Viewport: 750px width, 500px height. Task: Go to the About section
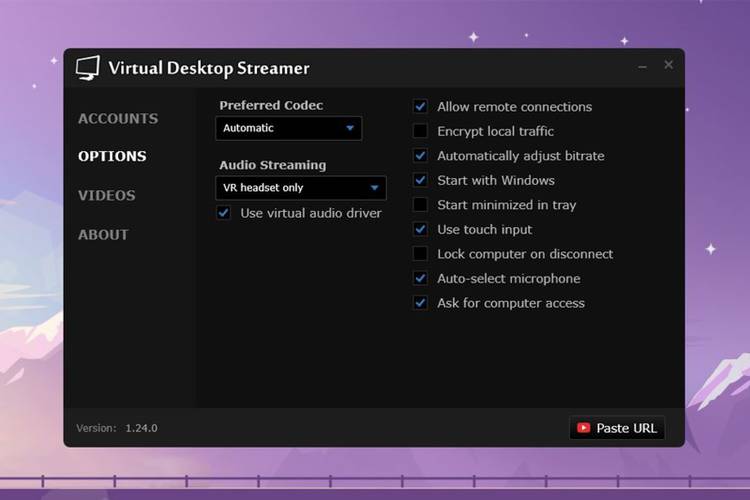tap(103, 234)
